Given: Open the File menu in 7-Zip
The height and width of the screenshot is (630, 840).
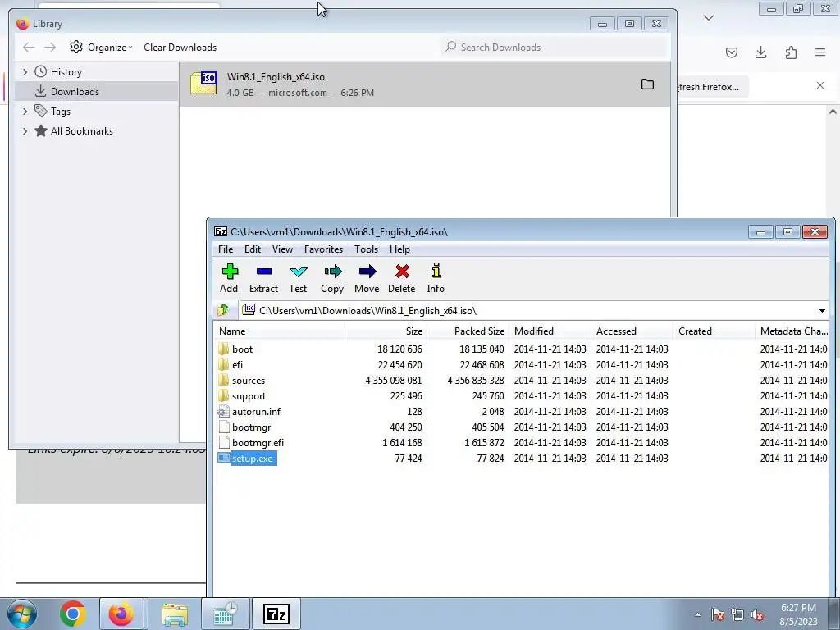Looking at the screenshot, I should [226, 249].
